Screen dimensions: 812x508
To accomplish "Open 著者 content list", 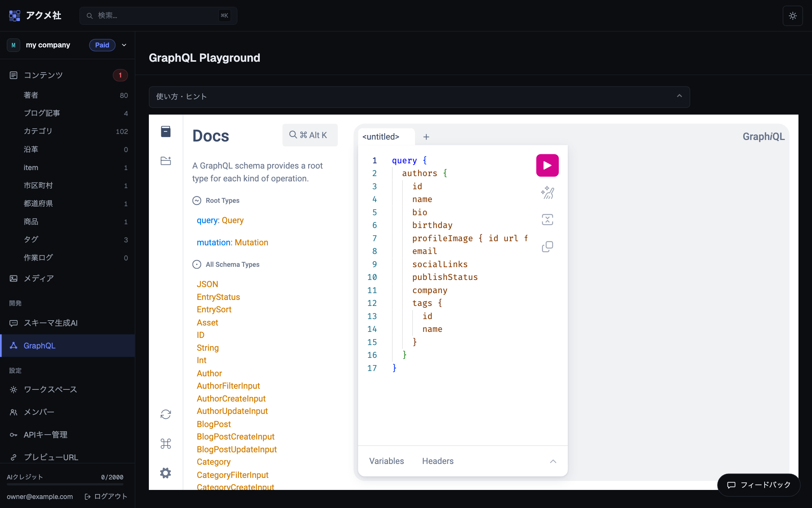I will pos(75,95).
